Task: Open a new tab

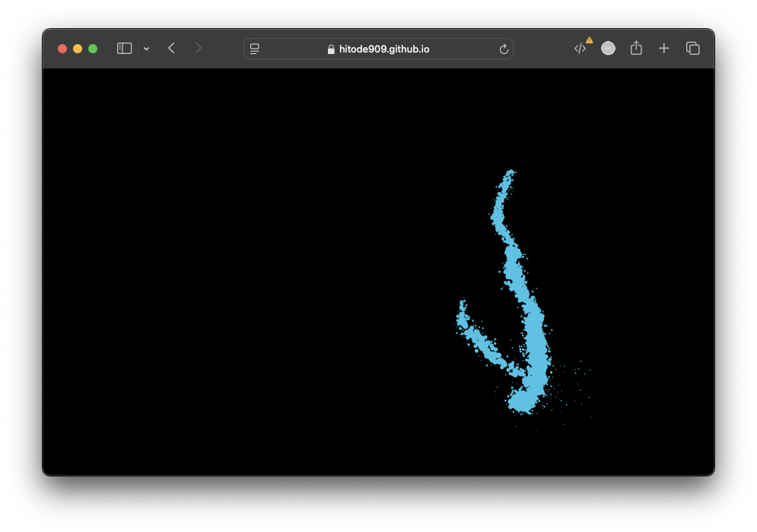Action: (x=664, y=48)
